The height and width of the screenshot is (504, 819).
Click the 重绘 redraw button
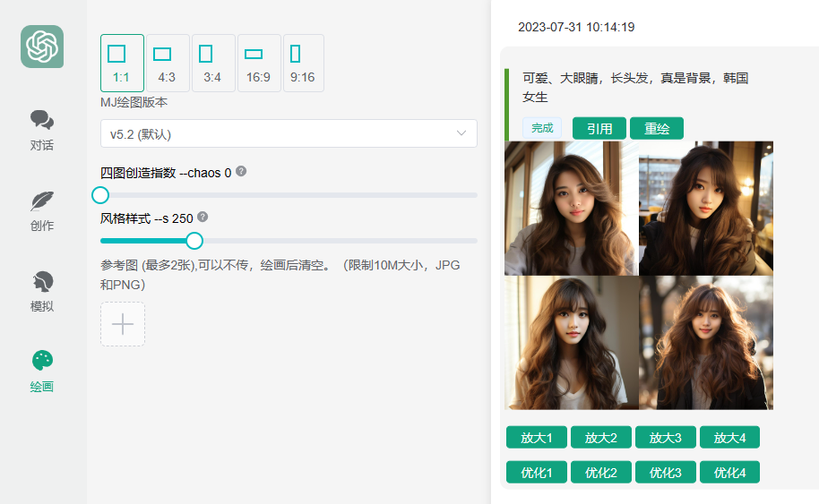[657, 128]
